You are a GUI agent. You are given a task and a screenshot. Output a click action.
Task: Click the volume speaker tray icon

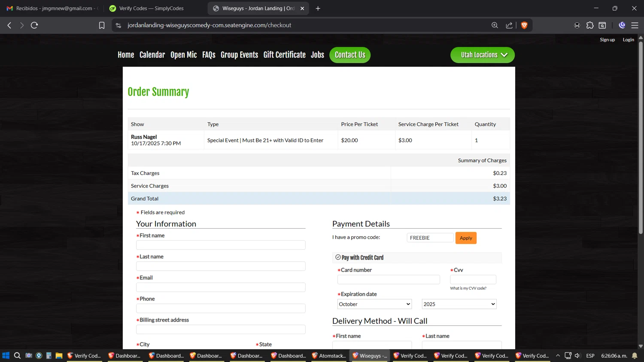click(x=577, y=356)
